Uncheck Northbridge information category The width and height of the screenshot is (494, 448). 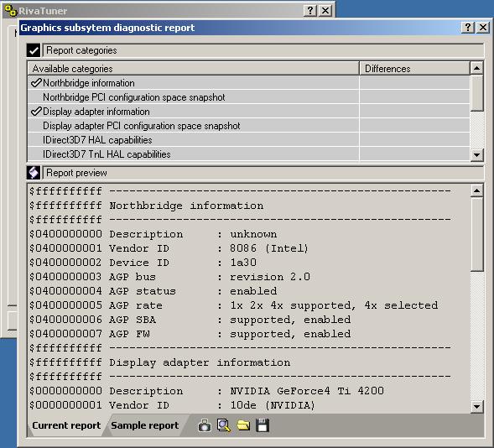point(36,83)
